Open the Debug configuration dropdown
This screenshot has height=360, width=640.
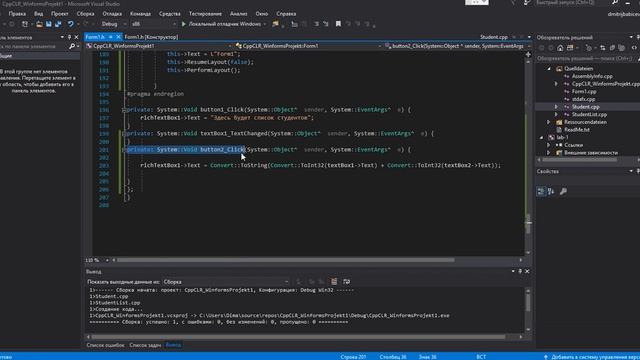click(113, 24)
